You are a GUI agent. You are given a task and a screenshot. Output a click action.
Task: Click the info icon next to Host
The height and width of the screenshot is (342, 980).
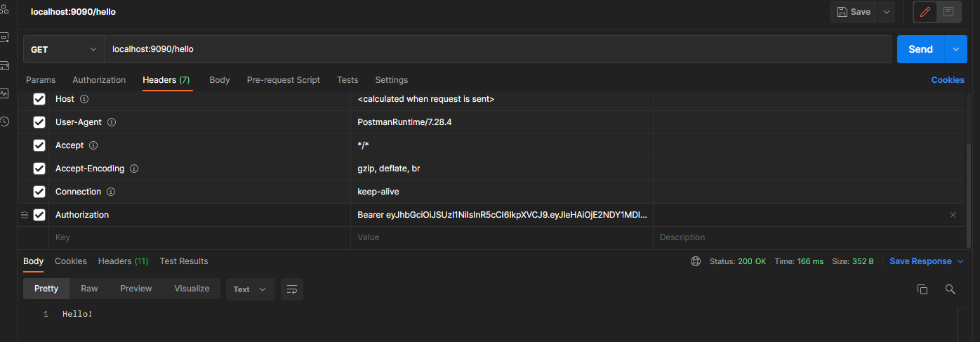[84, 100]
